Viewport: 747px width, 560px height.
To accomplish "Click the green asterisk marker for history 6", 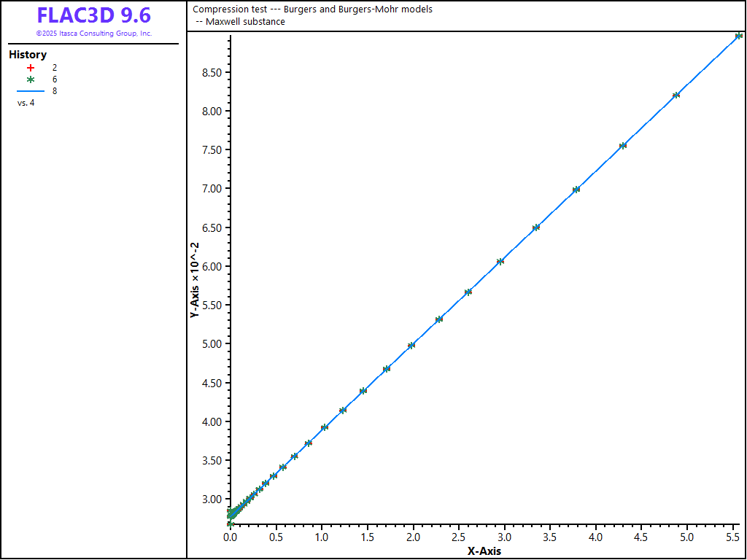I will point(31,79).
